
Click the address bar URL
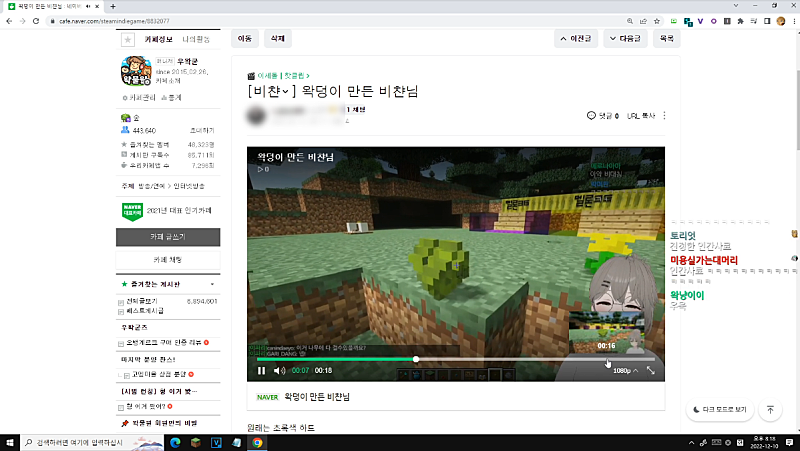click(114, 21)
